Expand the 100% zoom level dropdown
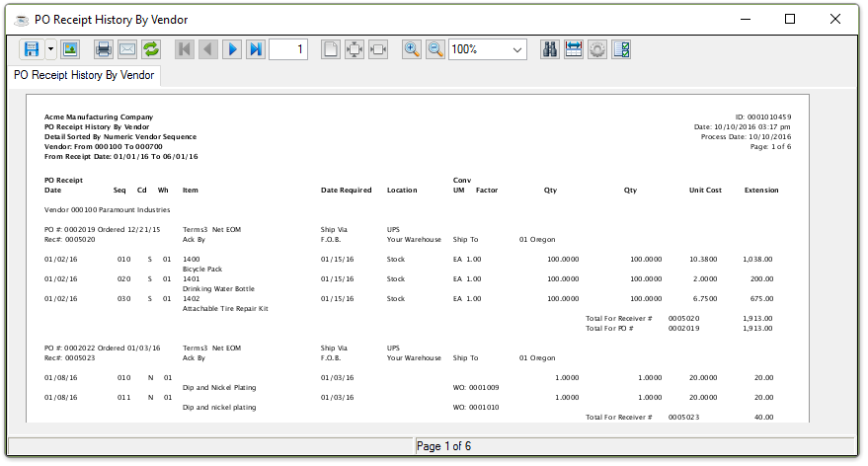The width and height of the screenshot is (868, 466). [518, 49]
